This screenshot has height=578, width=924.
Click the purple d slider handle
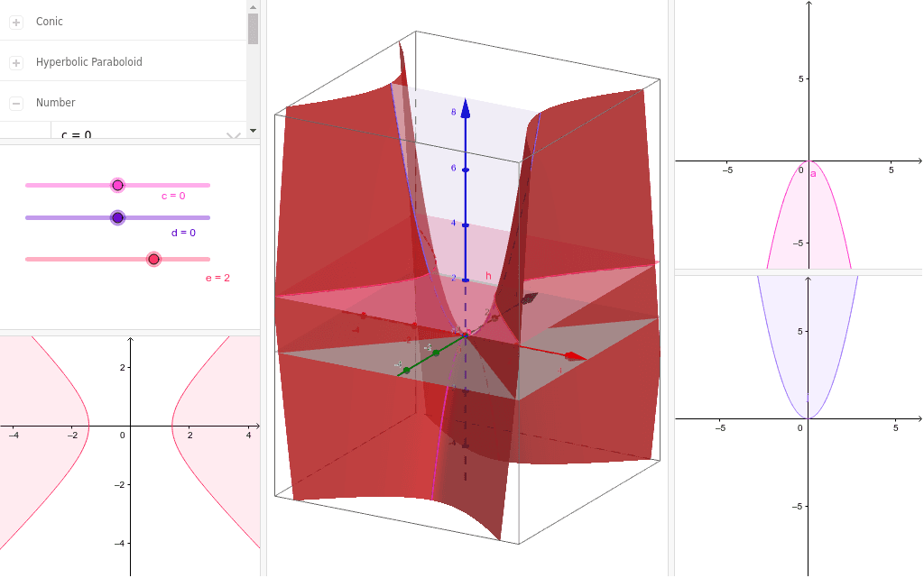(x=118, y=218)
